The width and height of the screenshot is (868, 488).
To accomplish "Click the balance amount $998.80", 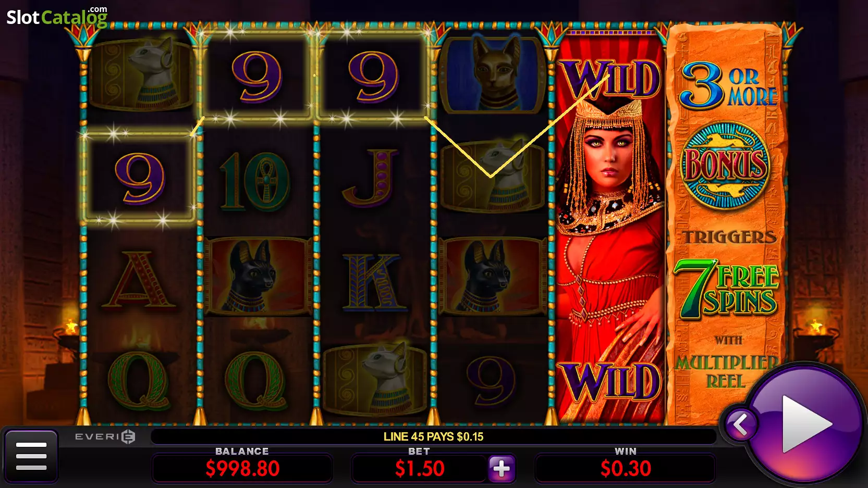I will point(242,468).
